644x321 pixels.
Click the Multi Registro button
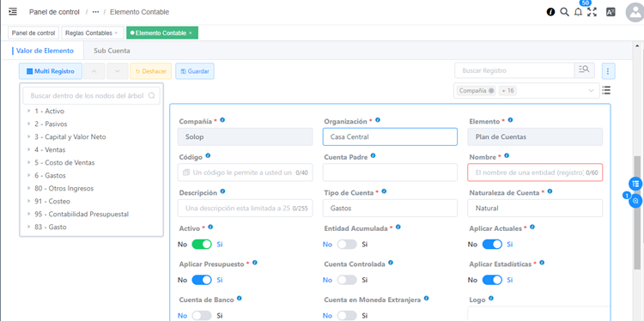coord(51,71)
